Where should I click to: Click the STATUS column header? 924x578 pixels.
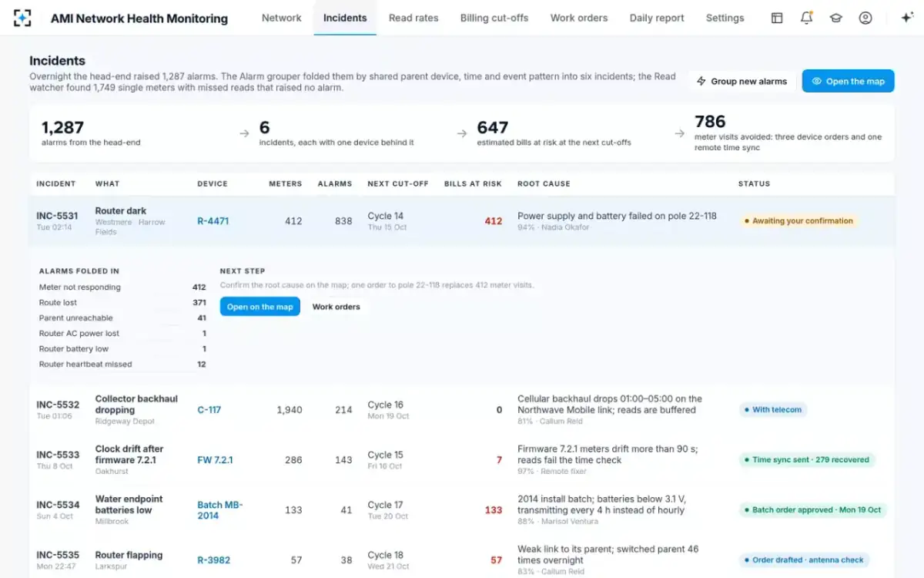[754, 184]
